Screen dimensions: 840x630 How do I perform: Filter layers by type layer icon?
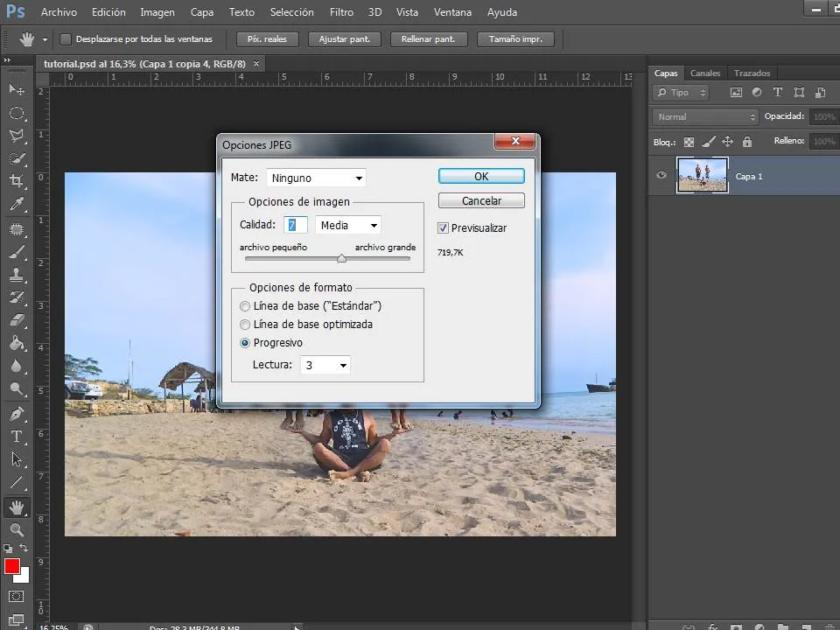(x=777, y=92)
